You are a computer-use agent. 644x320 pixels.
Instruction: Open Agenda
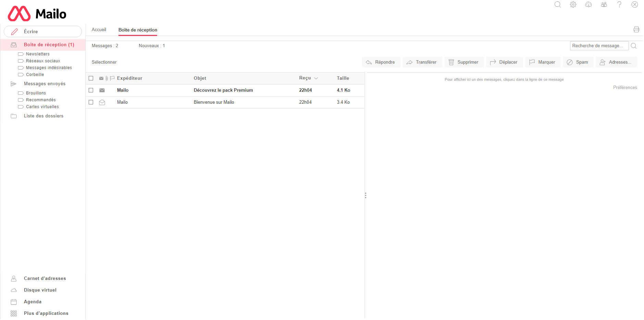click(x=33, y=302)
